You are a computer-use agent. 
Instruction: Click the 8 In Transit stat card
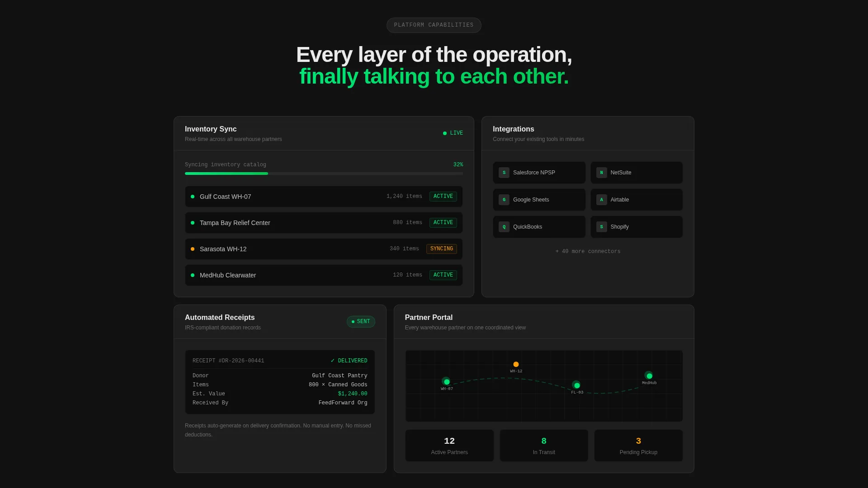point(544,446)
